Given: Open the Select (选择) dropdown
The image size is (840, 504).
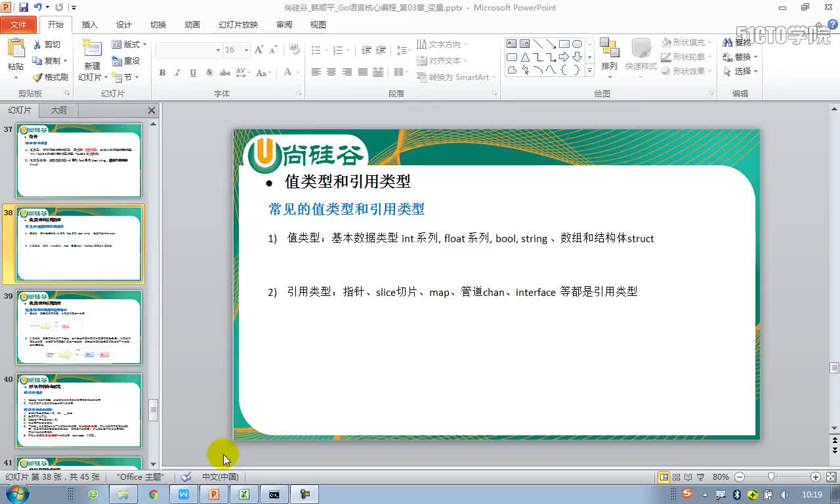Looking at the screenshot, I should coord(741,72).
